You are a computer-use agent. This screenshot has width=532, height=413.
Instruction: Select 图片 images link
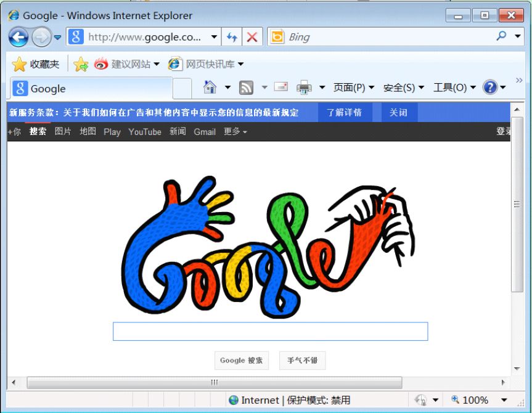[x=63, y=131]
